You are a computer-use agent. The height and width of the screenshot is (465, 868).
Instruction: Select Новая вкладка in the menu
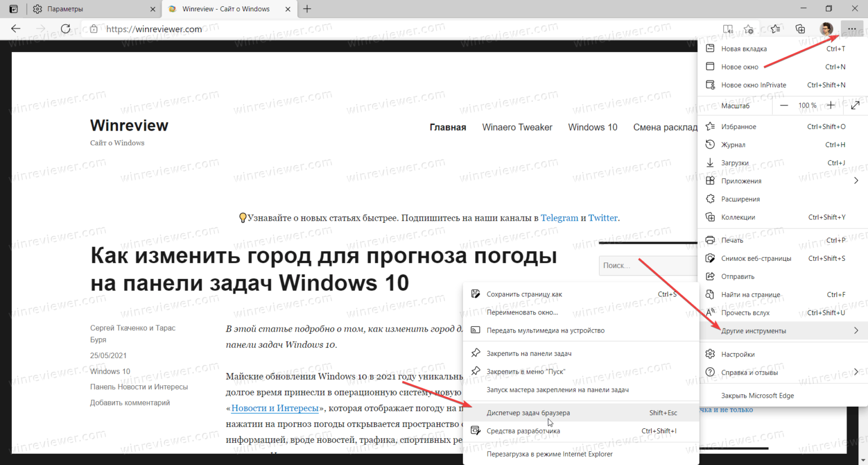click(783, 49)
